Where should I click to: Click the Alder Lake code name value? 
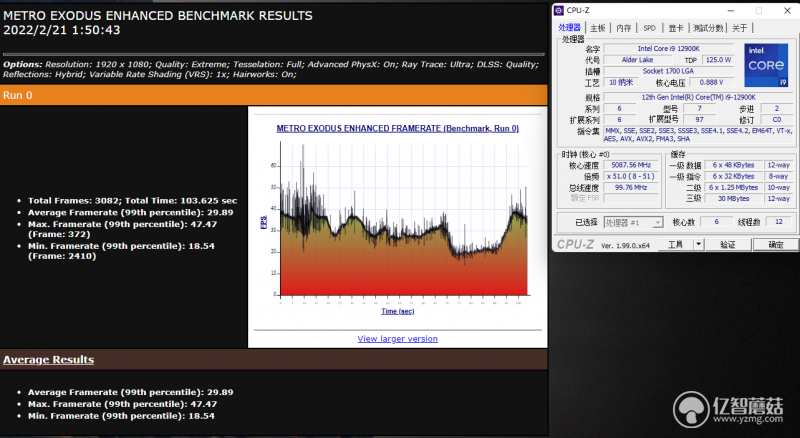(637, 60)
